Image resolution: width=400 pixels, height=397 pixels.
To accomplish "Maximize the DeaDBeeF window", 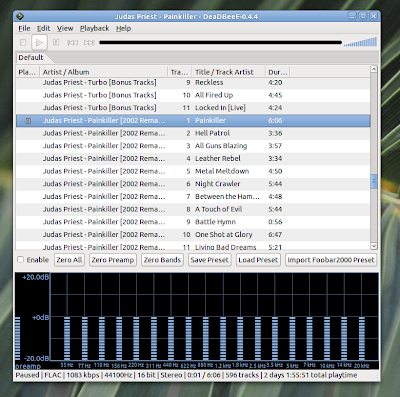I will (x=363, y=16).
